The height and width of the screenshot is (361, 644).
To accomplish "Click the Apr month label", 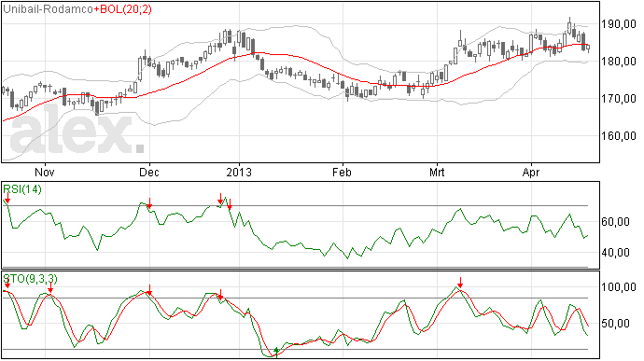I will tap(531, 173).
